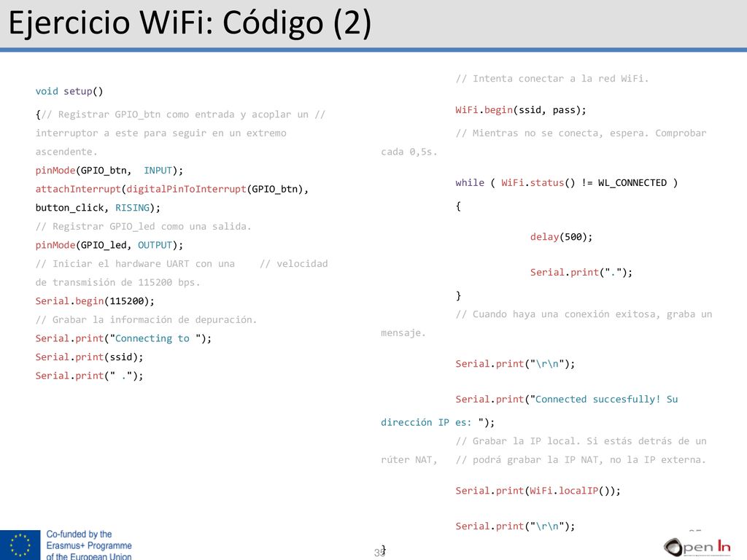The image size is (747, 560).
Task: Click the comment "// Cuando haya una conexión exitosa"
Action: coord(558,314)
